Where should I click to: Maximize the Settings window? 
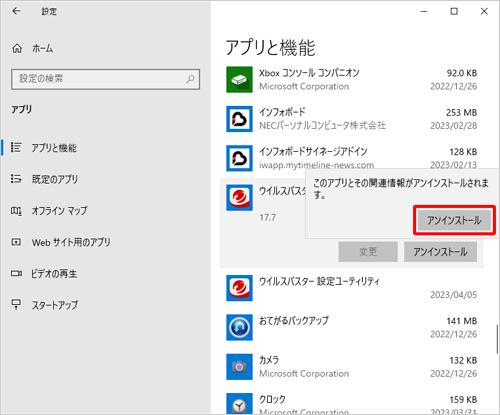pyautogui.click(x=454, y=11)
